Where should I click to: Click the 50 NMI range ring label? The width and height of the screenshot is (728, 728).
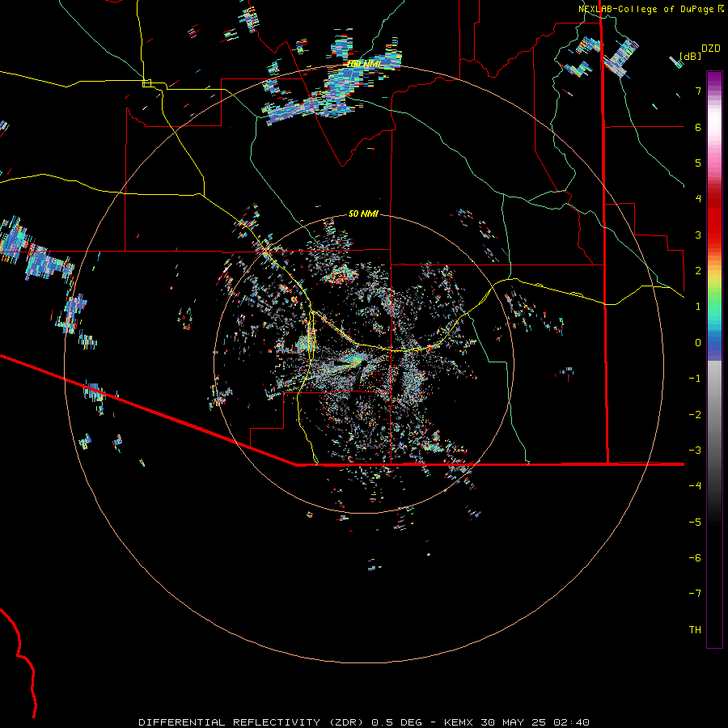point(363,214)
